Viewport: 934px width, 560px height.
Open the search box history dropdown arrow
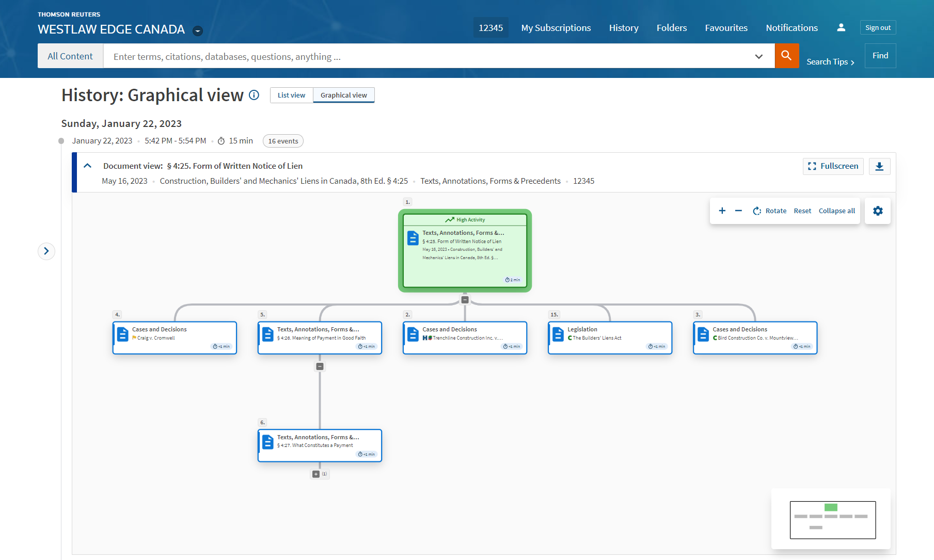click(758, 56)
